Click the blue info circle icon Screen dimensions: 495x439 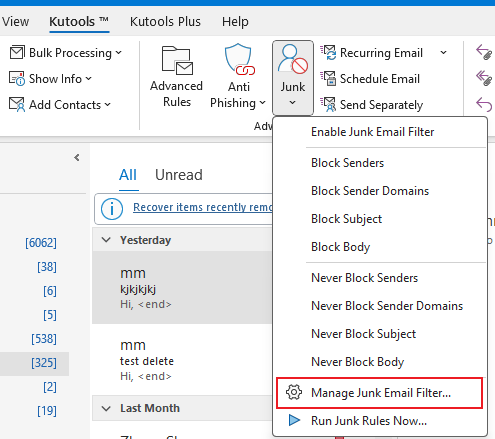(112, 209)
